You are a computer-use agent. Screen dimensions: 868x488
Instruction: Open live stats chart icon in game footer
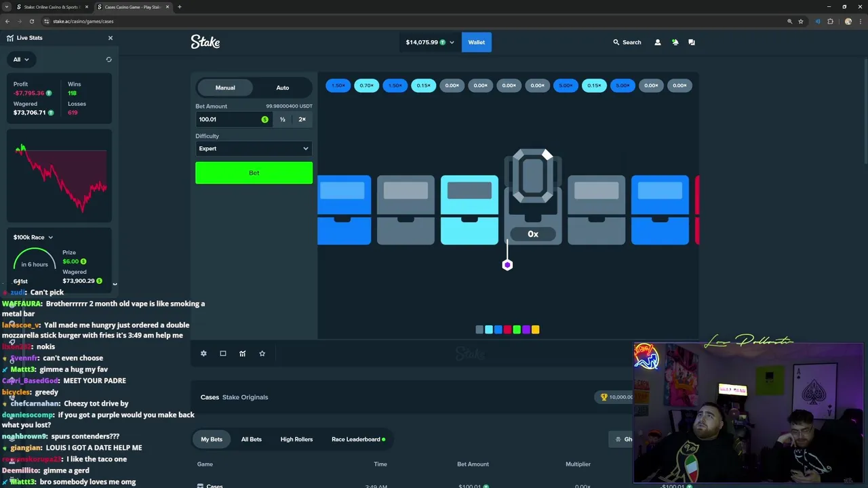pyautogui.click(x=242, y=353)
